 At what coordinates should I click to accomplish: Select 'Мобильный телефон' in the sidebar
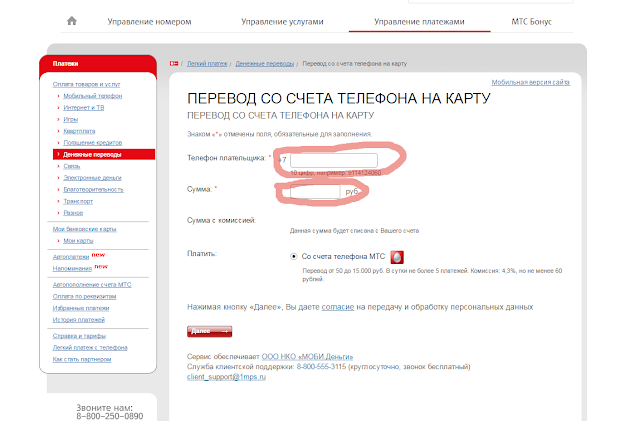point(93,96)
